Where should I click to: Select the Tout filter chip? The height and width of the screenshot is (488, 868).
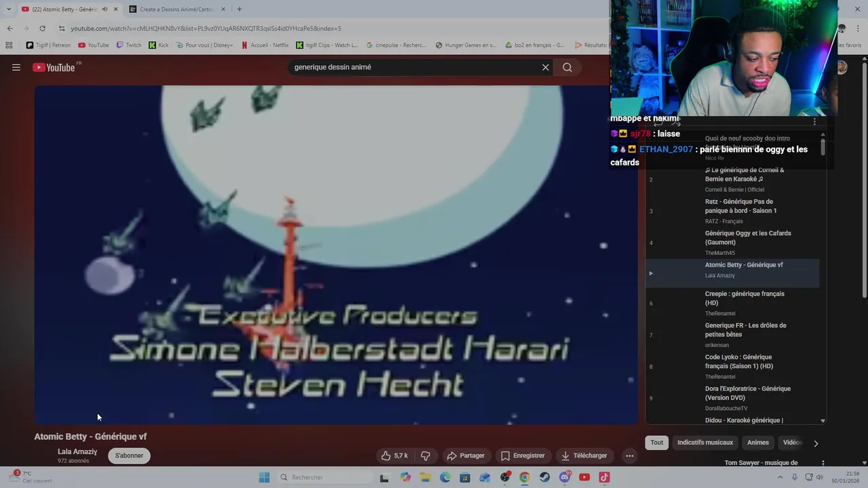click(657, 443)
